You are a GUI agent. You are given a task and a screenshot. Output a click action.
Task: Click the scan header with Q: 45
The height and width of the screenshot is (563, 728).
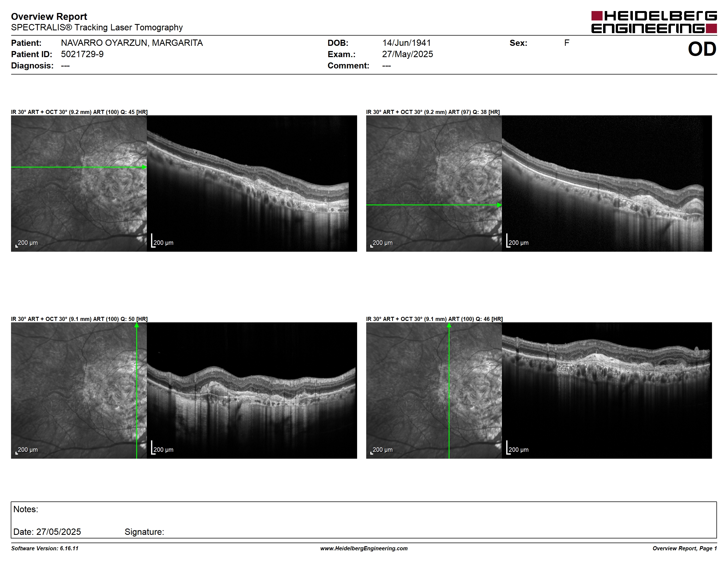pyautogui.click(x=79, y=112)
